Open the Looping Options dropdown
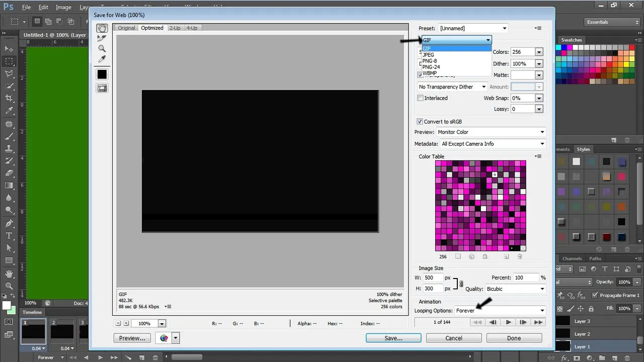 coord(500,311)
